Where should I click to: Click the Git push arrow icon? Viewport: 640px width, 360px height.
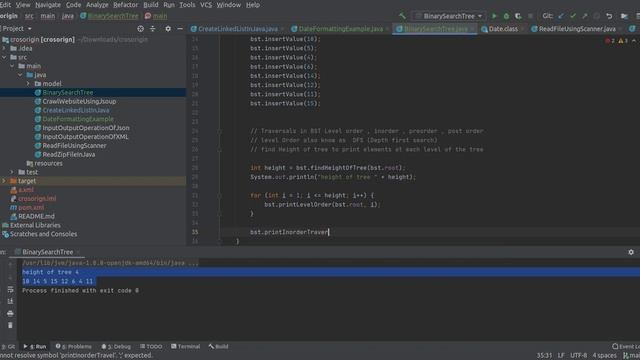(584, 16)
